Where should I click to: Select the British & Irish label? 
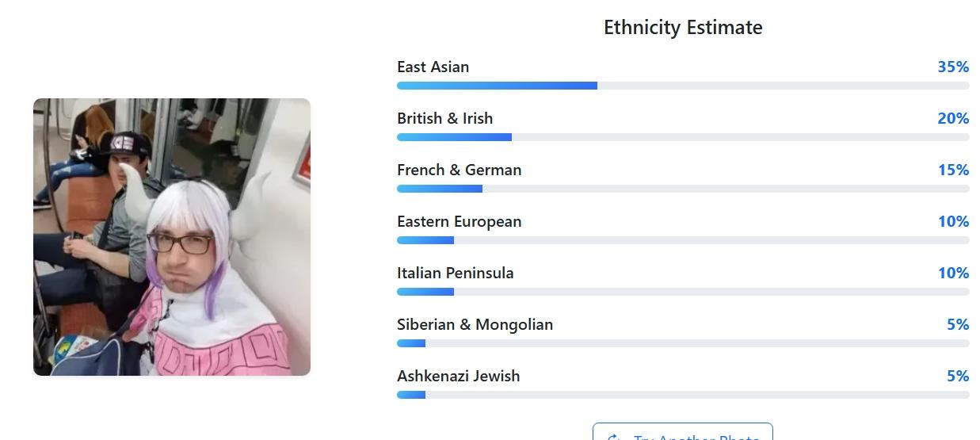pos(445,118)
